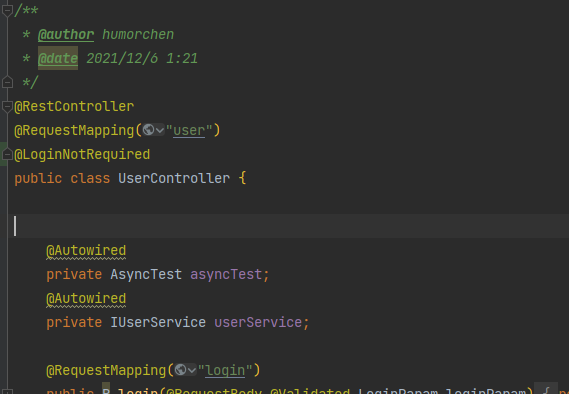The width and height of the screenshot is (569, 394).
Task: Click the empty highlighted caret line
Action: click(x=288, y=226)
